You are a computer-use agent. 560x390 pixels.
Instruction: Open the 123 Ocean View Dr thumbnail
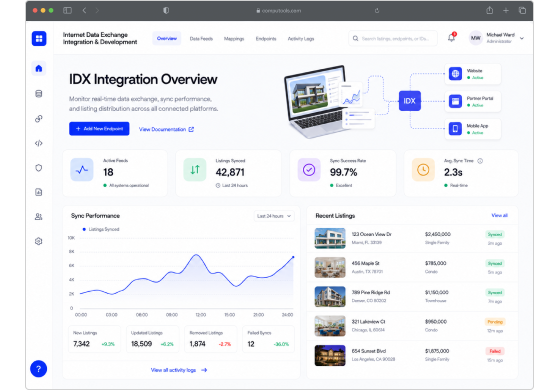click(330, 238)
